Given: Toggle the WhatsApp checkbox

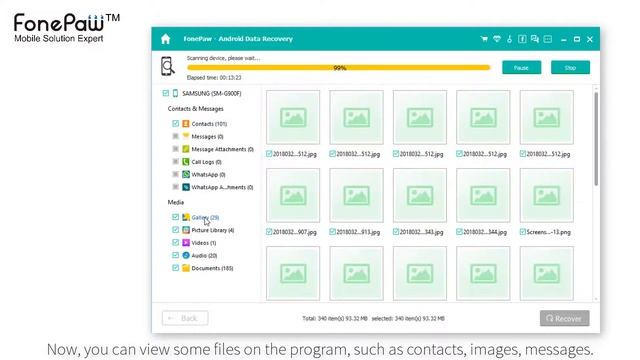Looking at the screenshot, I should click(176, 174).
